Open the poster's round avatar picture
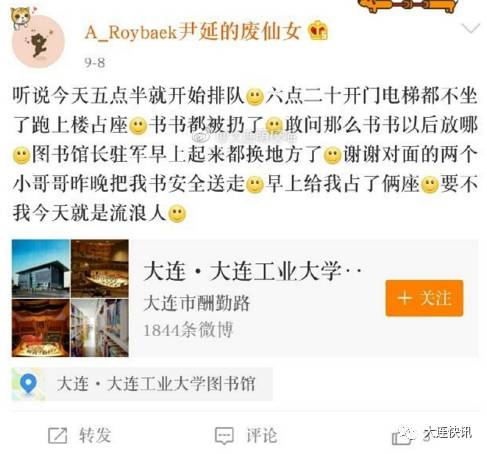The height and width of the screenshot is (454, 487). pos(38,42)
